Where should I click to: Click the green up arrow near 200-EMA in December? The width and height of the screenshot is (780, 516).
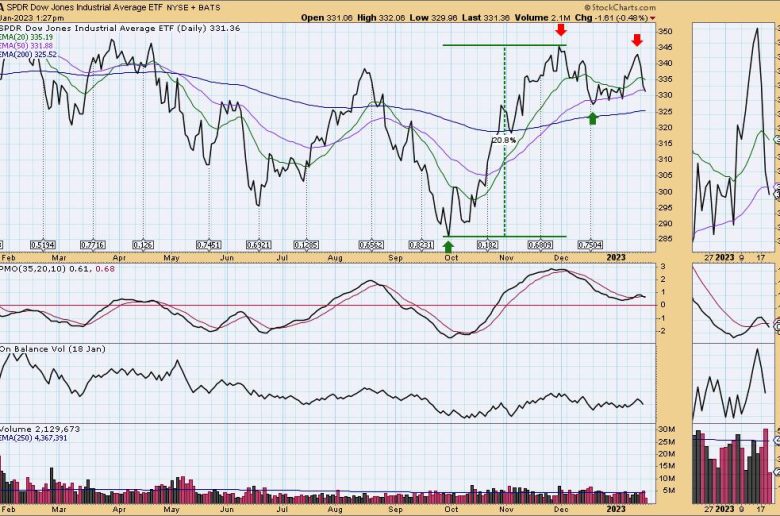[592, 118]
